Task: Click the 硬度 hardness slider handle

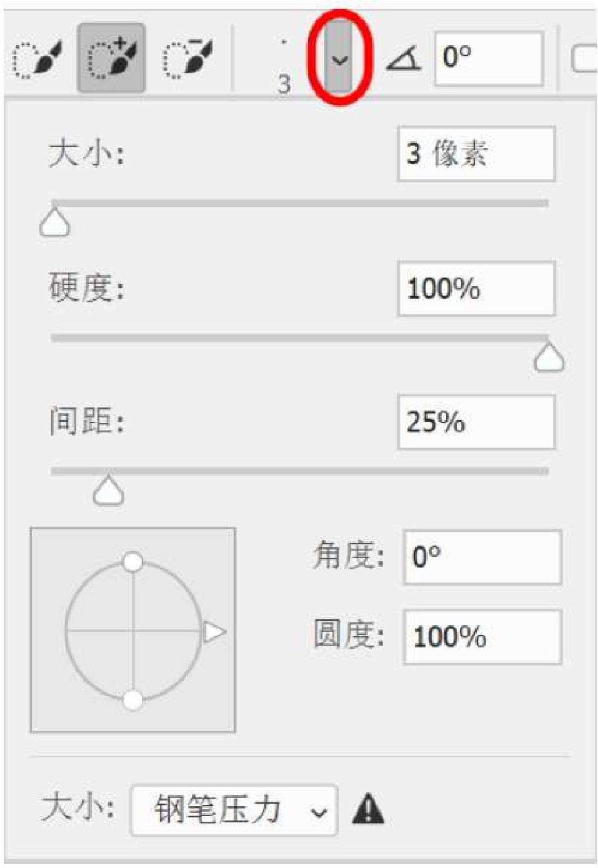Action: pos(549,358)
